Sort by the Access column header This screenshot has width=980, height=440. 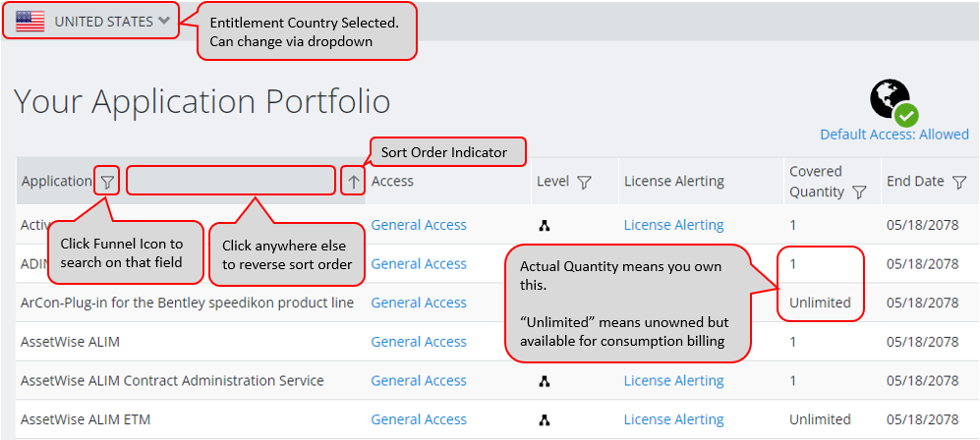tap(392, 182)
